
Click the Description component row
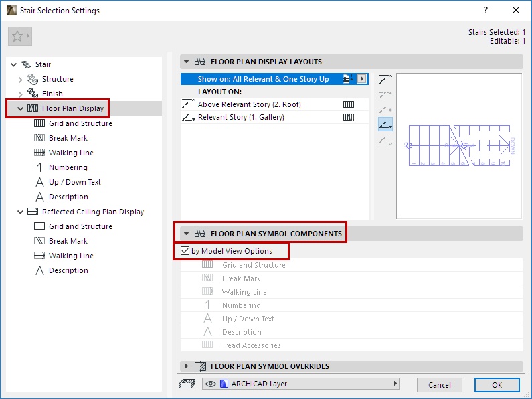click(351, 332)
